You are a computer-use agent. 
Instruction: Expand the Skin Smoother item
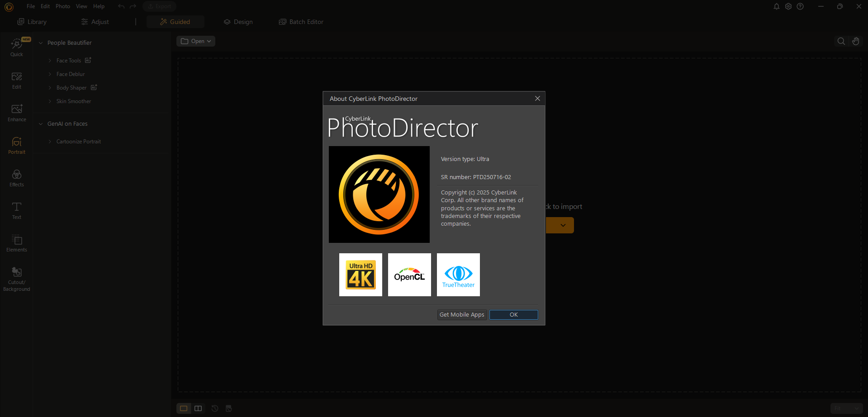(x=50, y=101)
